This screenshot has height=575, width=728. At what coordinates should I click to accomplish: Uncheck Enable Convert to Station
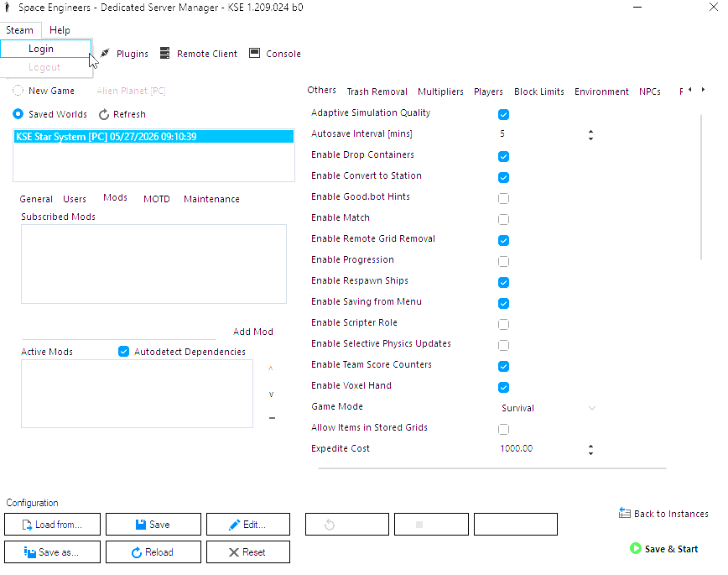pos(503,177)
